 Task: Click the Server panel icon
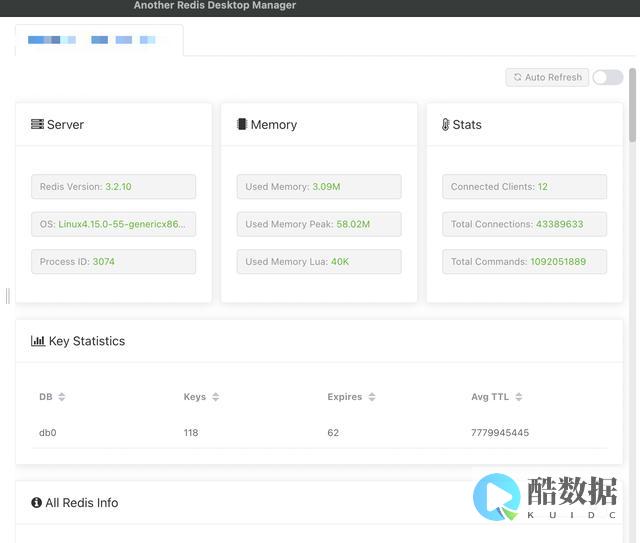click(37, 124)
